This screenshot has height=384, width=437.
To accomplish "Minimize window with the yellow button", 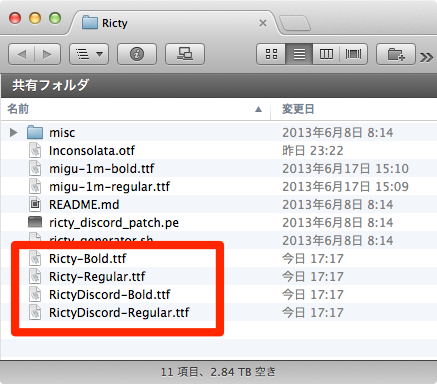I will pos(35,18).
